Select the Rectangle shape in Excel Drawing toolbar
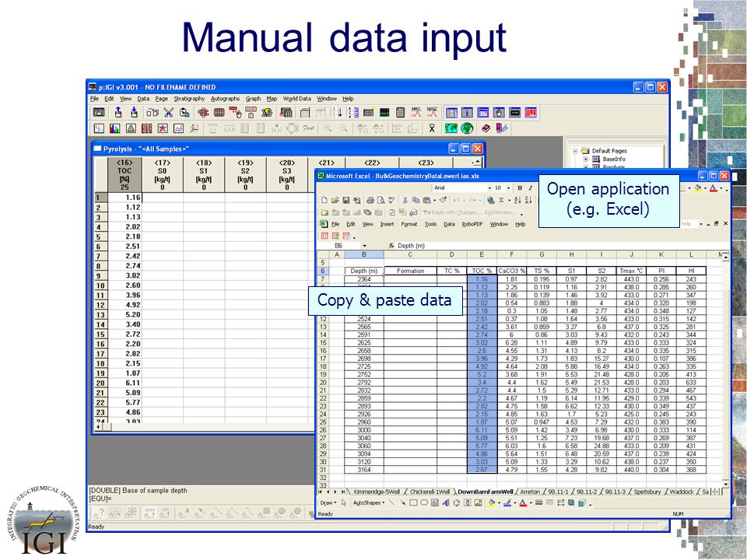Image resolution: width=747 pixels, height=560 pixels. [413, 503]
